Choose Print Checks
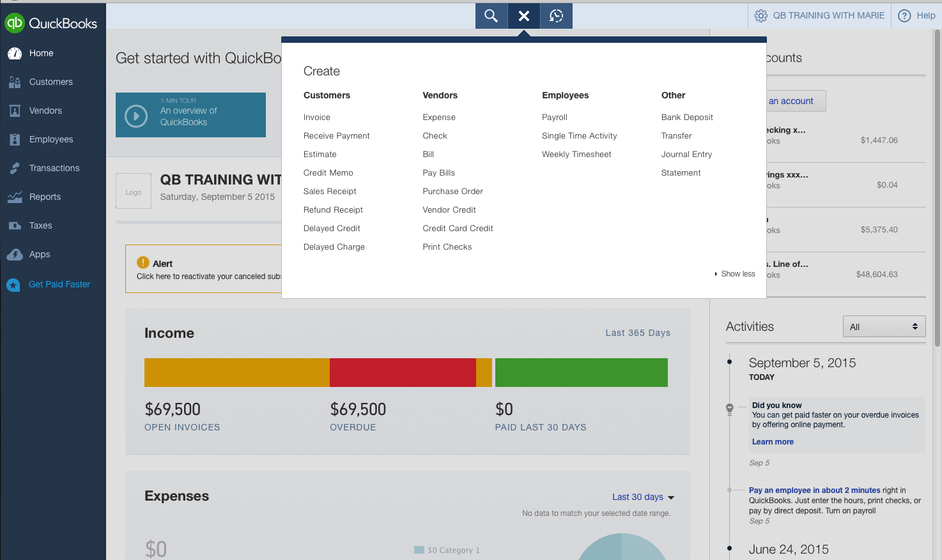Screen dimensions: 942x560 tap(447, 247)
